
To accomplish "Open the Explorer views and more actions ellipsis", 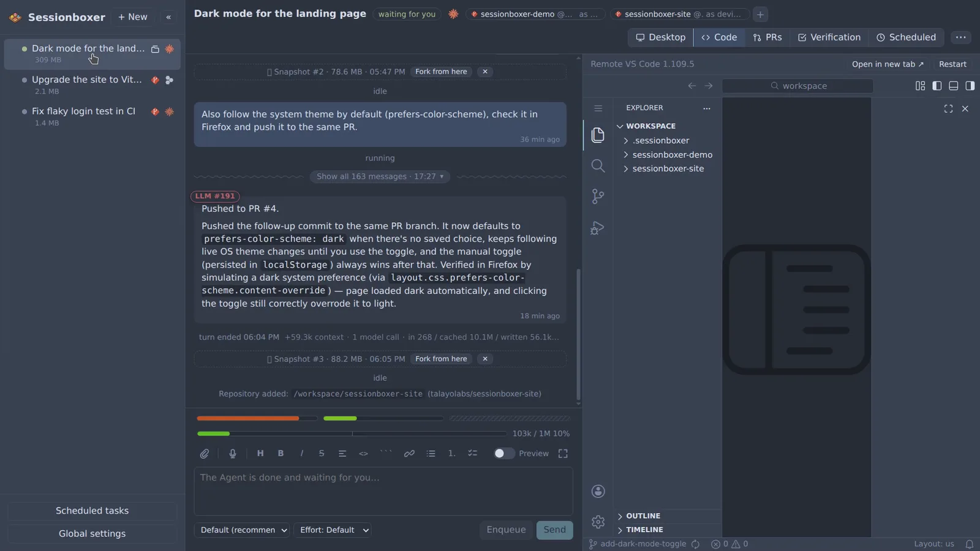I will [x=707, y=108].
